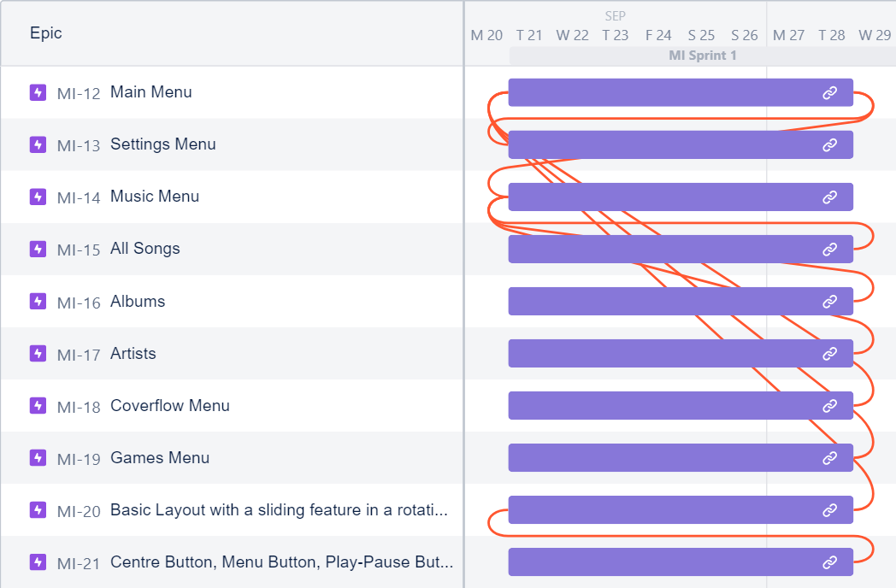The width and height of the screenshot is (896, 588).
Task: Click the link icon on Settings Menu bar
Action: 829,145
